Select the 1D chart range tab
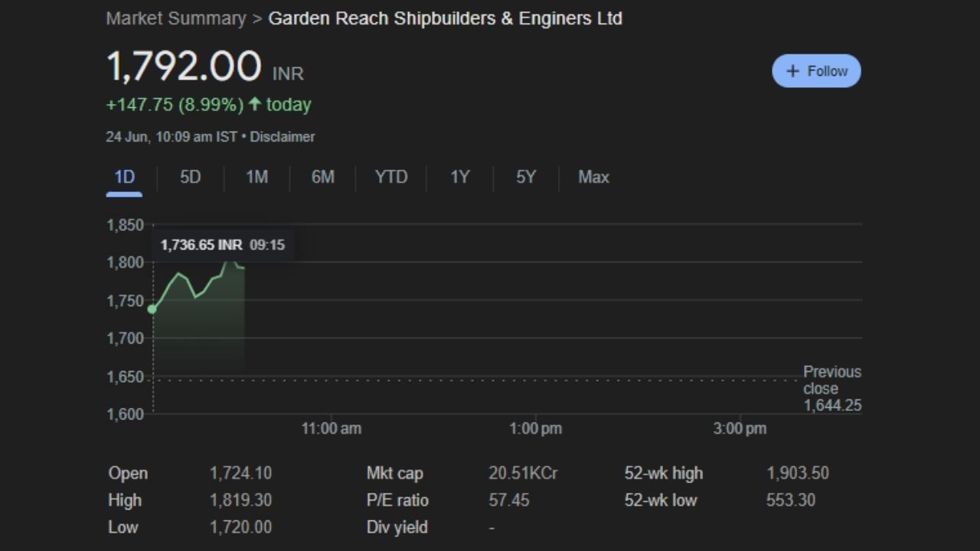Screen dimensions: 980x551 pos(124,178)
